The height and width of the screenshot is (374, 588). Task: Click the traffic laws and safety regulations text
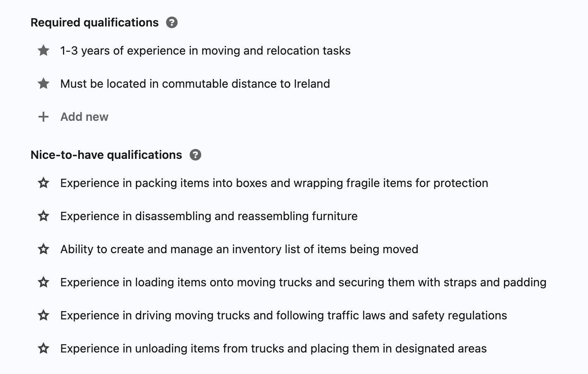tap(283, 315)
